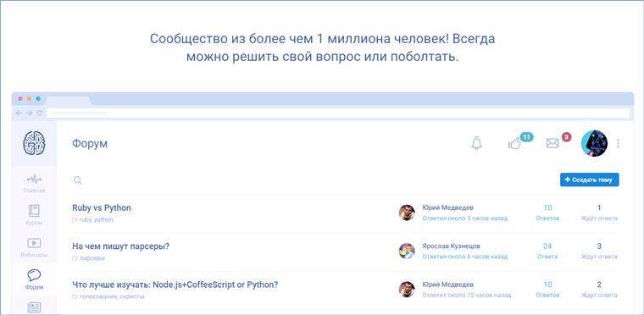The width and height of the screenshot is (644, 315).
Task: Click the forum search magnifier icon
Action: coord(78,180)
